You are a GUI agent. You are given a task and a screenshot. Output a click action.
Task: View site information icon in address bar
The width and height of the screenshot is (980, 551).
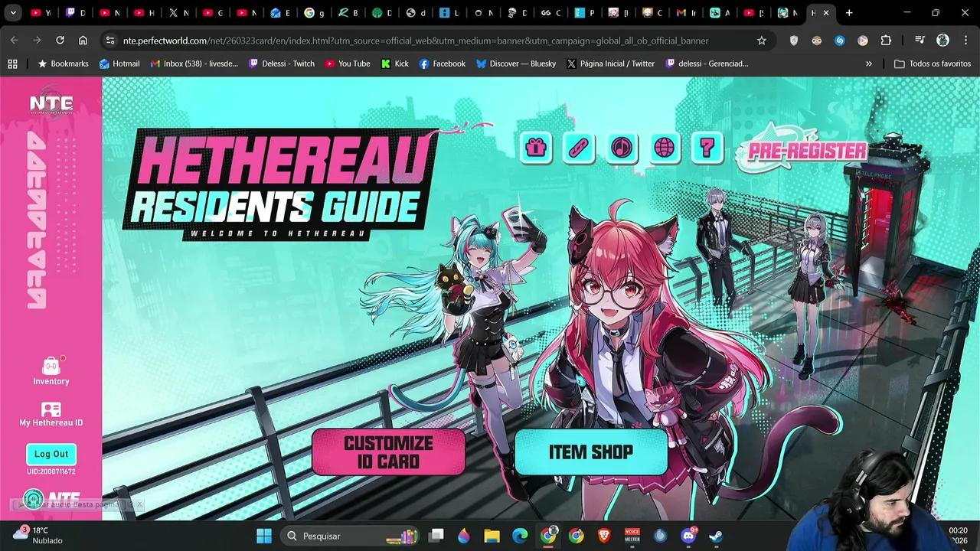[109, 41]
